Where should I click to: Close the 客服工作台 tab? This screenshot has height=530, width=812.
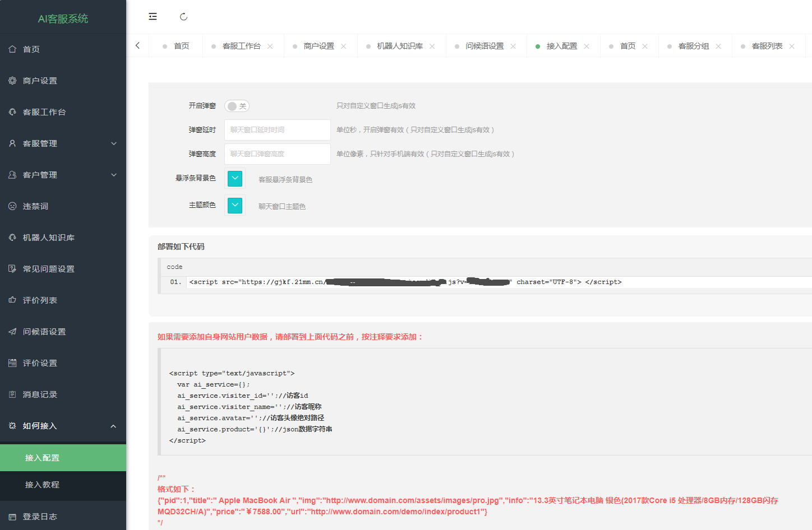[270, 47]
